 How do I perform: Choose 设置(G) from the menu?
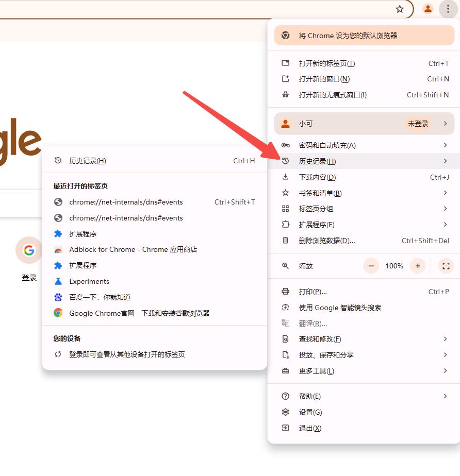coord(364,412)
